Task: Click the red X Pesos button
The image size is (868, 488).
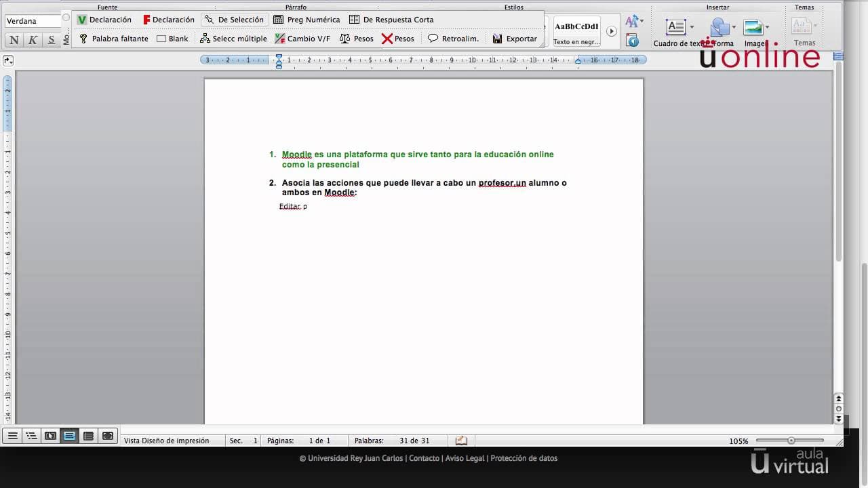Action: point(398,39)
